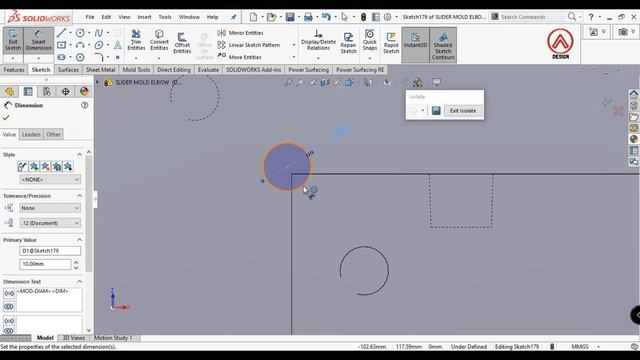Collapse the Tolerance/Precision section
The width and height of the screenshot is (640, 360).
80,196
